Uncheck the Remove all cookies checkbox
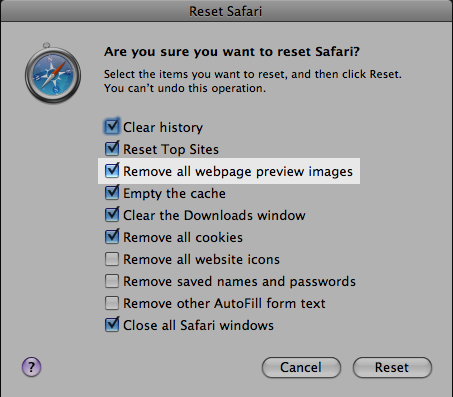453x397 pixels. click(112, 237)
